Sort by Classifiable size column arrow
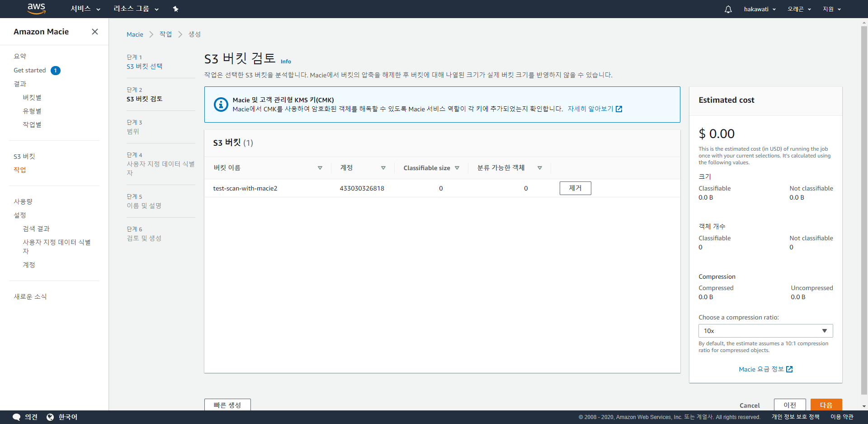868x424 pixels. (x=457, y=168)
